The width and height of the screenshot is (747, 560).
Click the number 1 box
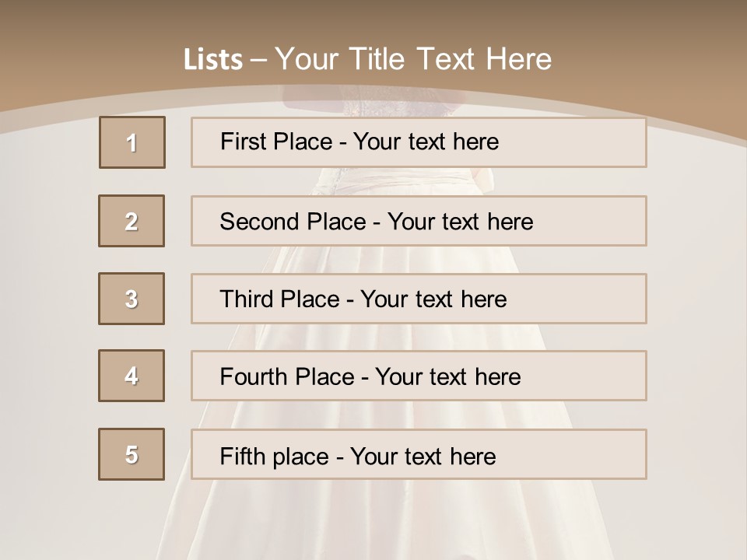click(132, 142)
